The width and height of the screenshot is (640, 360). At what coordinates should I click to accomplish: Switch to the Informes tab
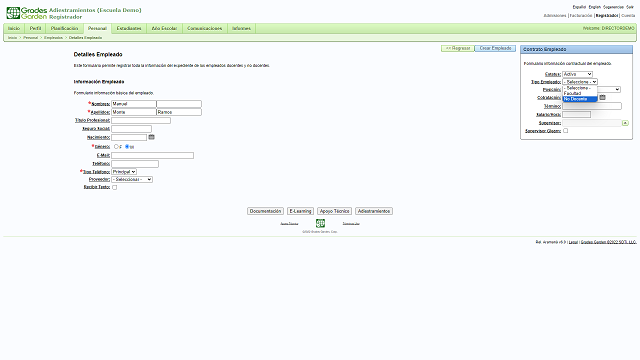[241, 28]
